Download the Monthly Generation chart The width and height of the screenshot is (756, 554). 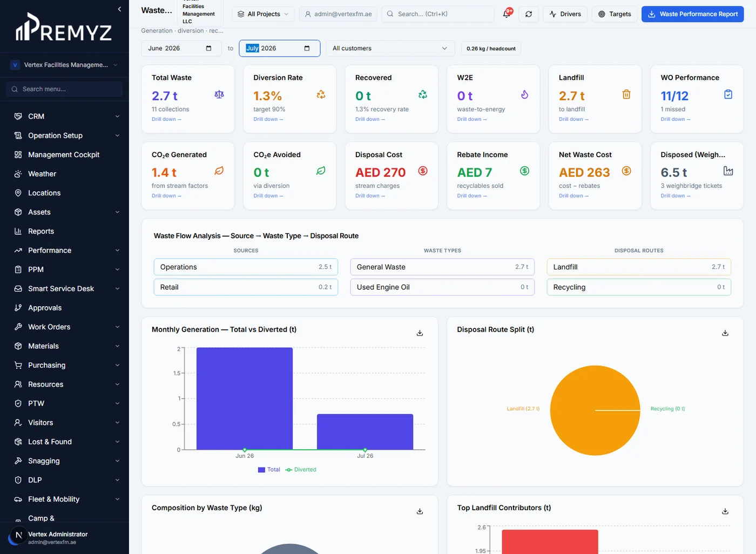pyautogui.click(x=420, y=333)
